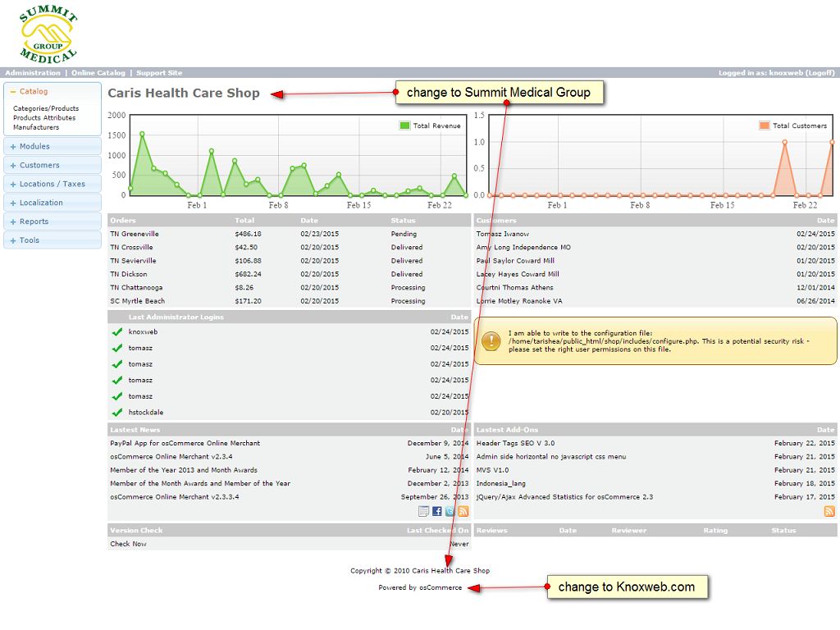
Task: Open the TN Dickson order
Action: (129, 274)
